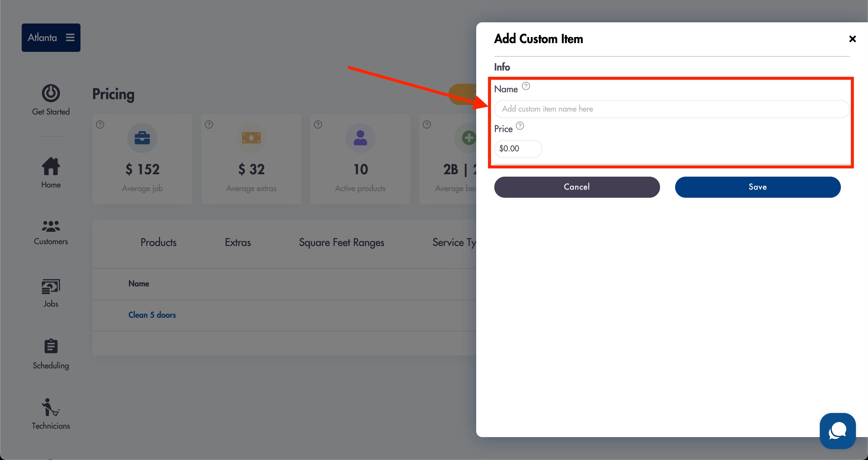Open the Get Started power icon
The height and width of the screenshot is (460, 868).
[51, 93]
